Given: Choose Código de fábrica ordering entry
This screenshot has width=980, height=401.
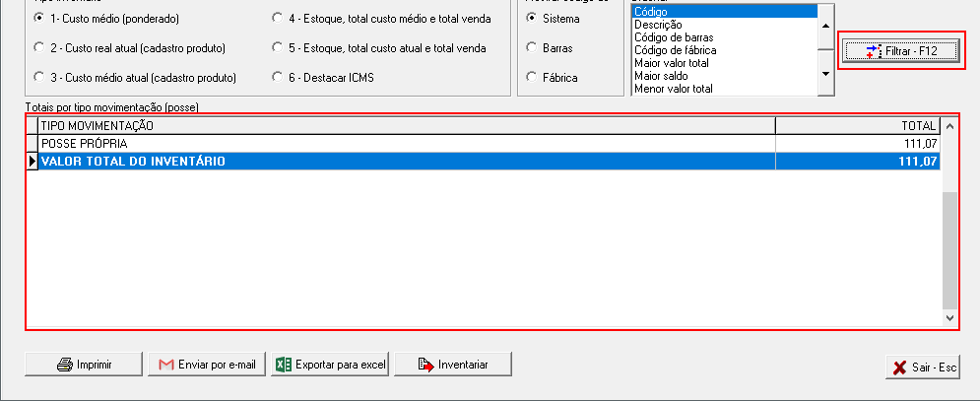Looking at the screenshot, I should tap(724, 50).
